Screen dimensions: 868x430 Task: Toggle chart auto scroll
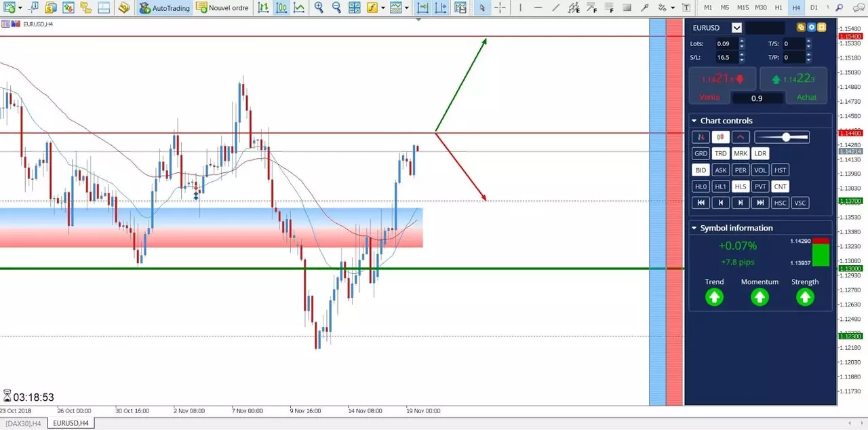coord(422,8)
